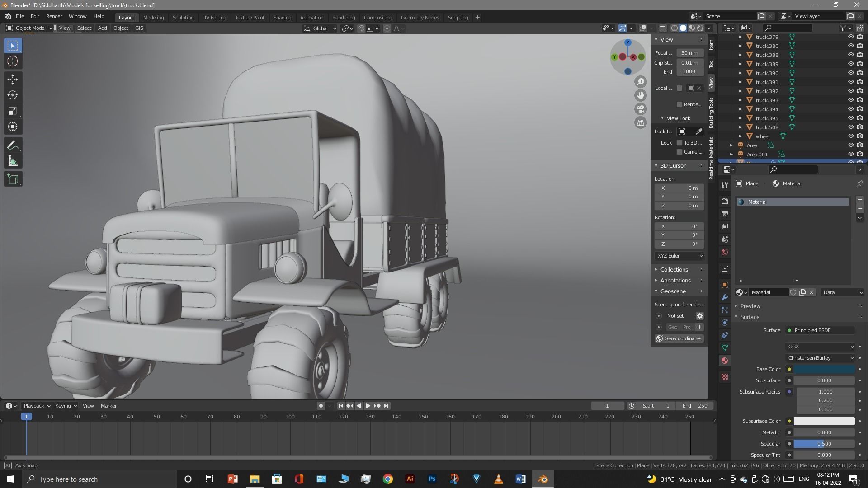Hide wheel object in viewport
Screen dimensions: 868x488
pyautogui.click(x=850, y=136)
